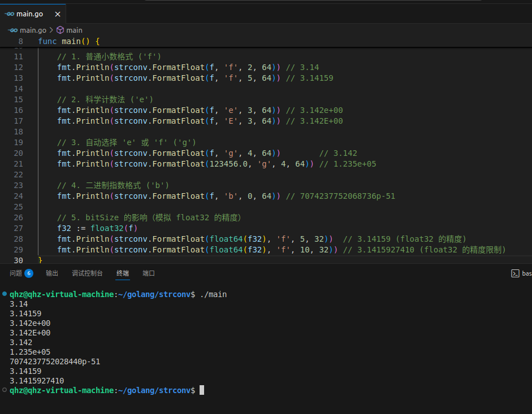Click the Go file icon in the main.go tab
Image resolution: width=532 pixels, height=414 pixels.
(x=9, y=14)
